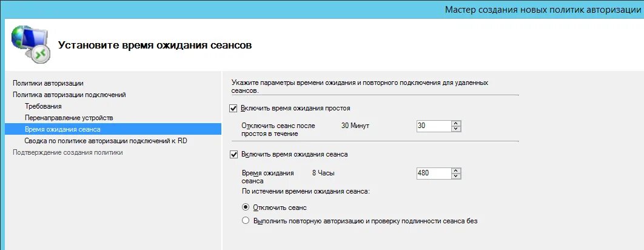Click 'По истечении времени ожидания сеанса:' label
The width and height of the screenshot is (644, 250).
(306, 191)
